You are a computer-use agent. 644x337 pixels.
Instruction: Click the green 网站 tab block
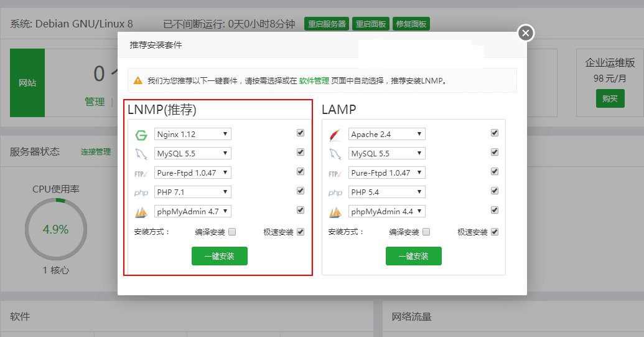[27, 83]
